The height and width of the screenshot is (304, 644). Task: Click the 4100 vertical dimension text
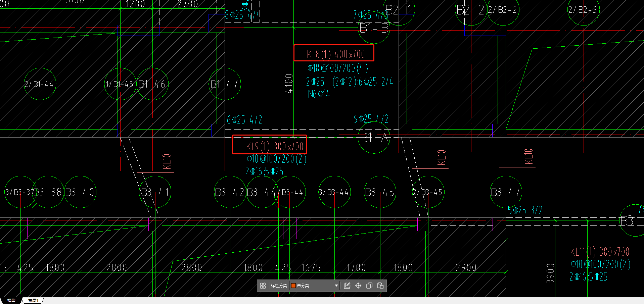point(289,84)
